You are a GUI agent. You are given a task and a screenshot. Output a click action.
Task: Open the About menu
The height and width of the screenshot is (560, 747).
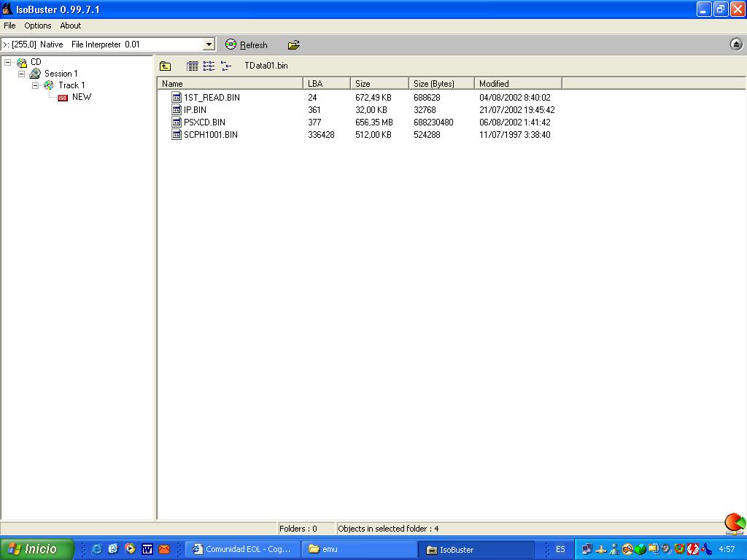point(71,26)
